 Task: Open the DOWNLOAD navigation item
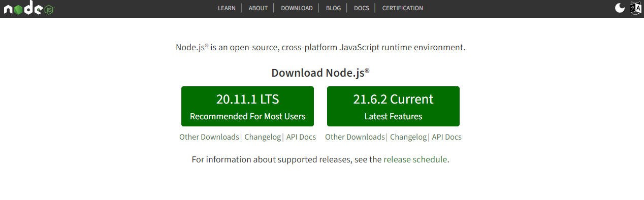tap(297, 8)
